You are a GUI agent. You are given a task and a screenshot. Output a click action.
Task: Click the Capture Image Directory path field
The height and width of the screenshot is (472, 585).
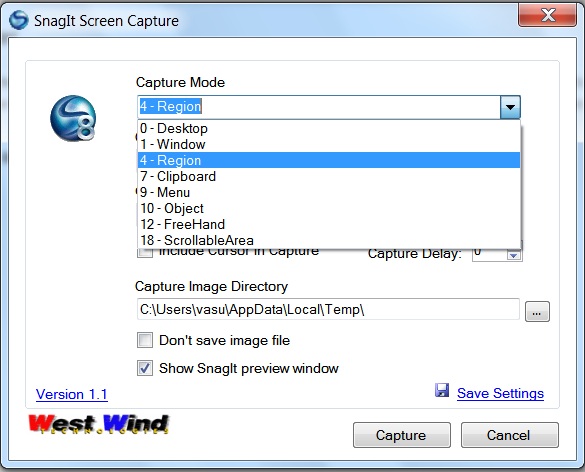328,309
